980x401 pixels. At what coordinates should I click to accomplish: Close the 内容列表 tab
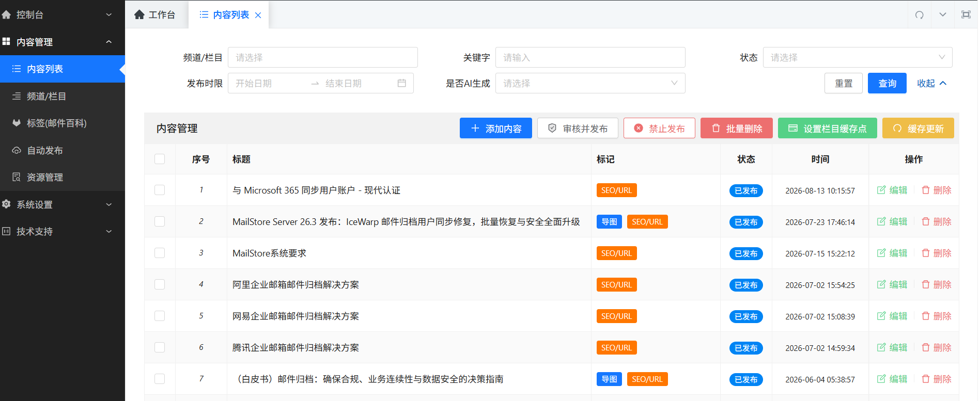(x=258, y=15)
